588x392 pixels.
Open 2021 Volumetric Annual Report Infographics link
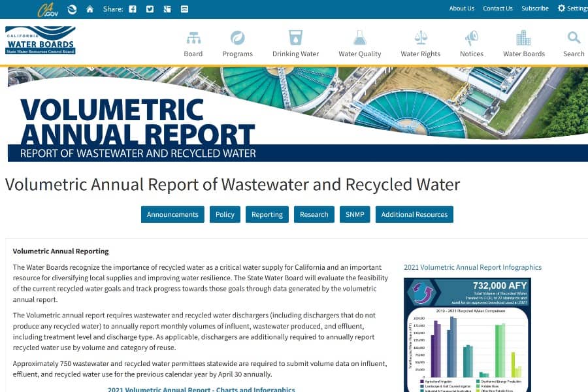472,267
